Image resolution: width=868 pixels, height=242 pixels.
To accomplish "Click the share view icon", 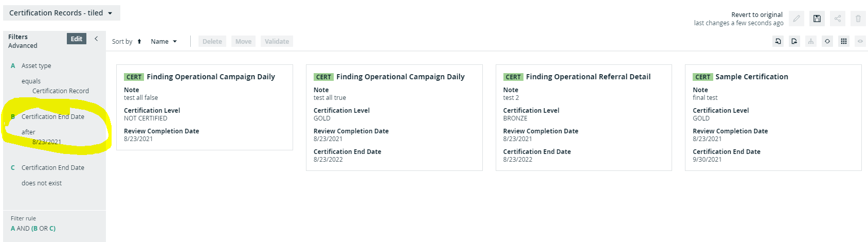I will click(838, 19).
